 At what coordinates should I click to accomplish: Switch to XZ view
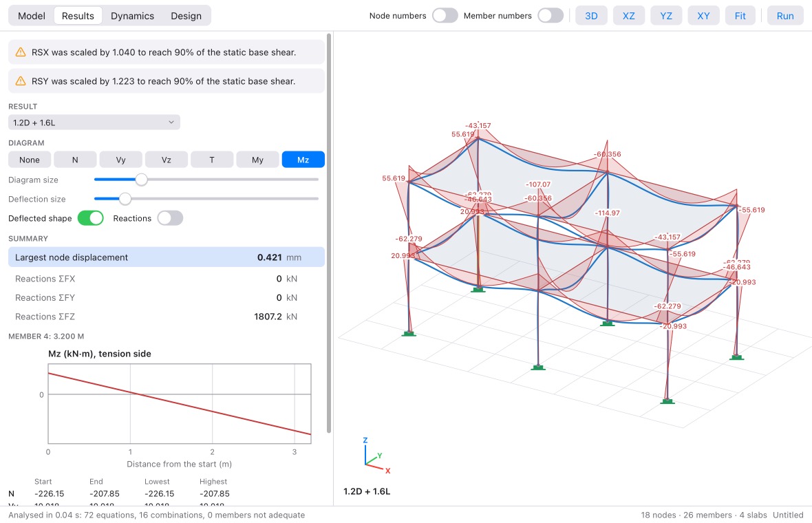tap(629, 16)
